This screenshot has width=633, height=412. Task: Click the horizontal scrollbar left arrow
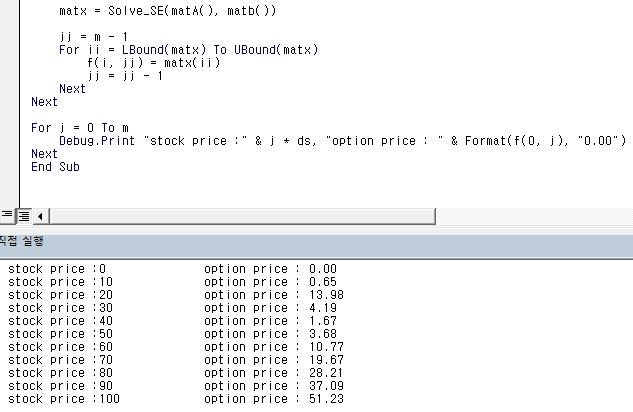(40, 215)
